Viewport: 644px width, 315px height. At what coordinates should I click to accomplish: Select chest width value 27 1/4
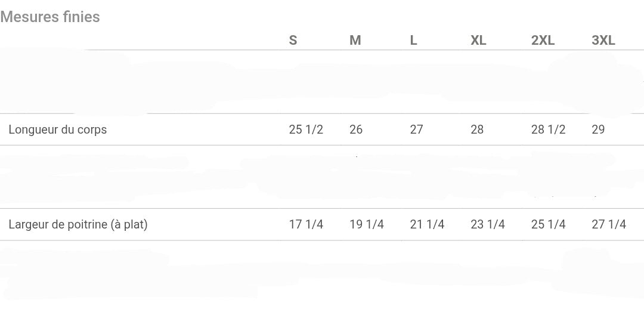[x=609, y=224]
